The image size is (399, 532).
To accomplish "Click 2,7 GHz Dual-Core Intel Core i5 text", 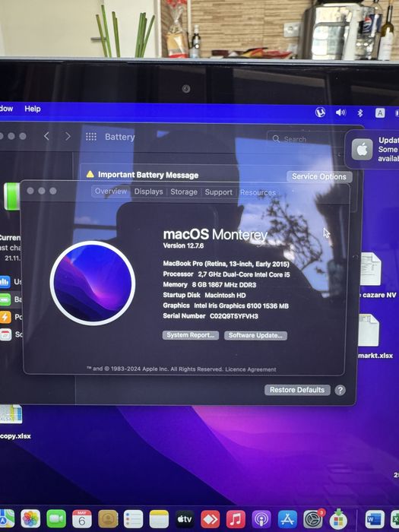I will [x=244, y=274].
